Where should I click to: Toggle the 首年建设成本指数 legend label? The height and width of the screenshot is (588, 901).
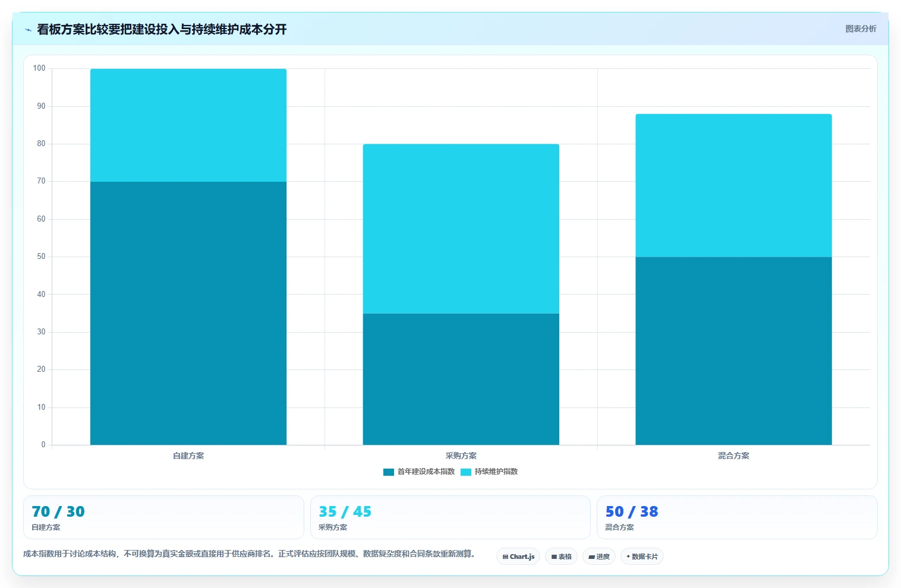426,472
